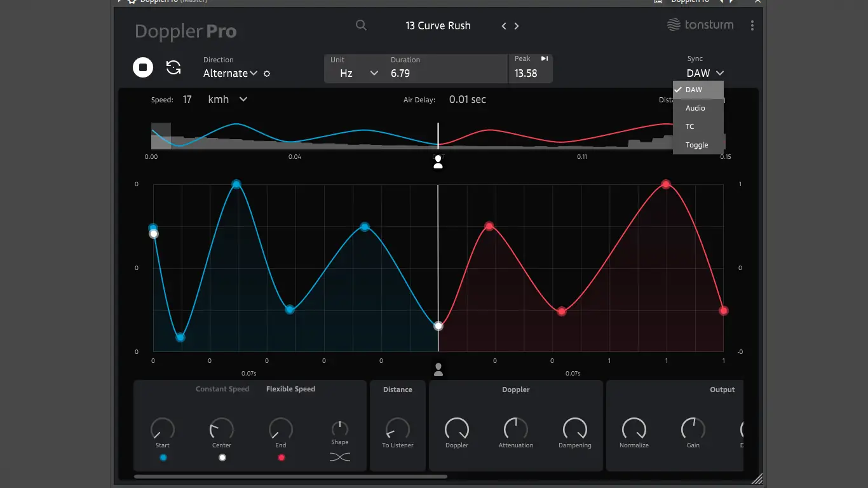Click the To Listener knob
868x488 pixels.
point(398,429)
